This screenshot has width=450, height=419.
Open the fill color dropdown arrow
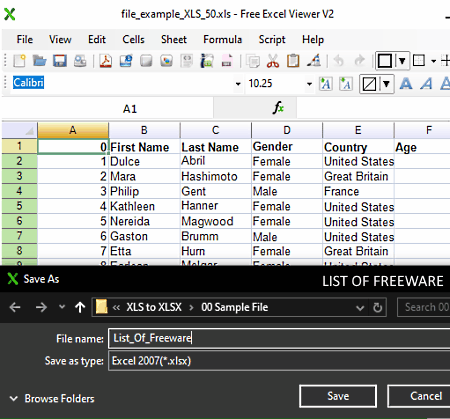coord(386,84)
